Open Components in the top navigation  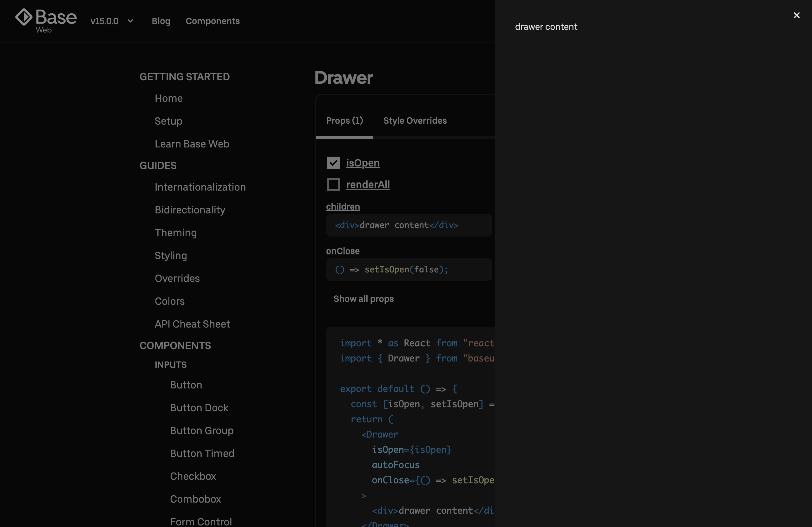coord(213,21)
